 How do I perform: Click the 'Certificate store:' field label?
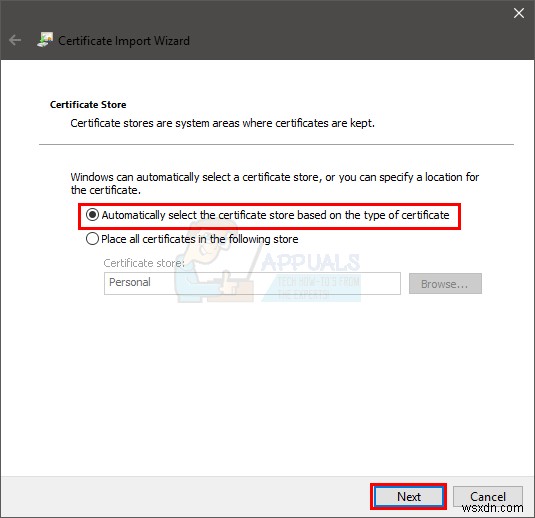coord(144,263)
